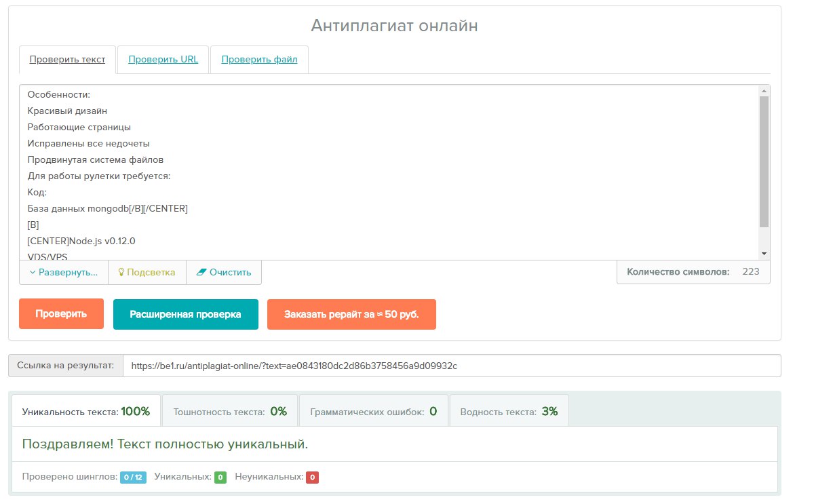The image size is (814, 504).
Task: Click the text area scrollbar thumb
Action: point(764,161)
